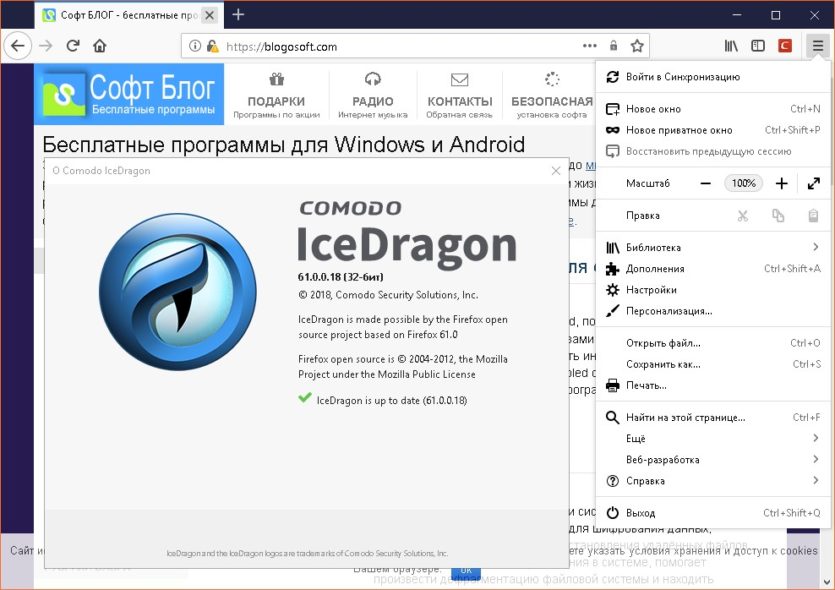835x590 pixels.
Task: Expand the Библиотека submenu
Action: coord(713,248)
